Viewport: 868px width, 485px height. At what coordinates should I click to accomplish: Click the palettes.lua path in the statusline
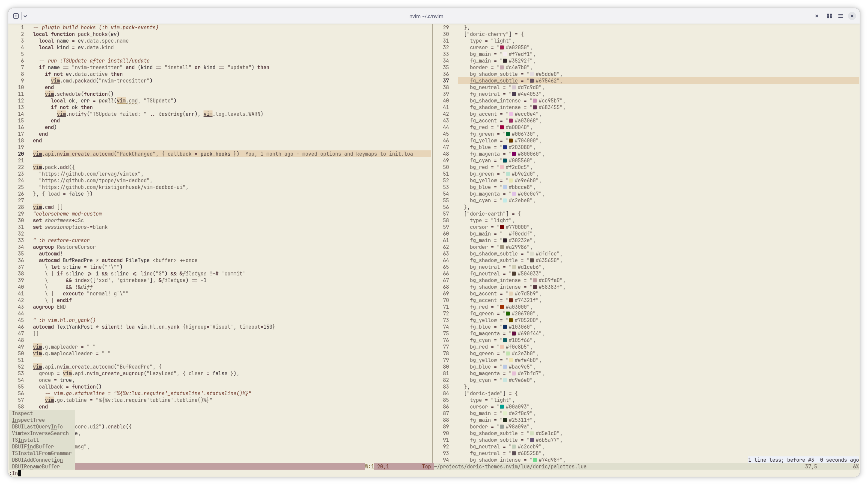pyautogui.click(x=510, y=467)
